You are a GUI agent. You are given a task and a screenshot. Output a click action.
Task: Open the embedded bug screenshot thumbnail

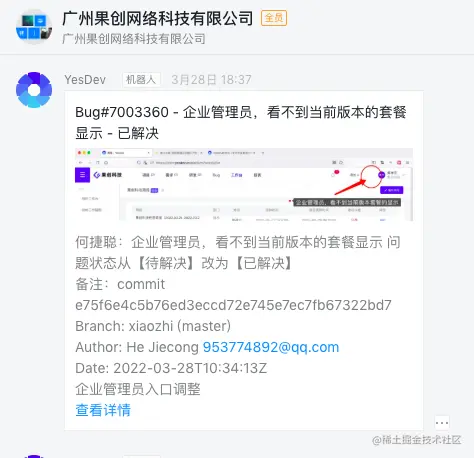244,184
